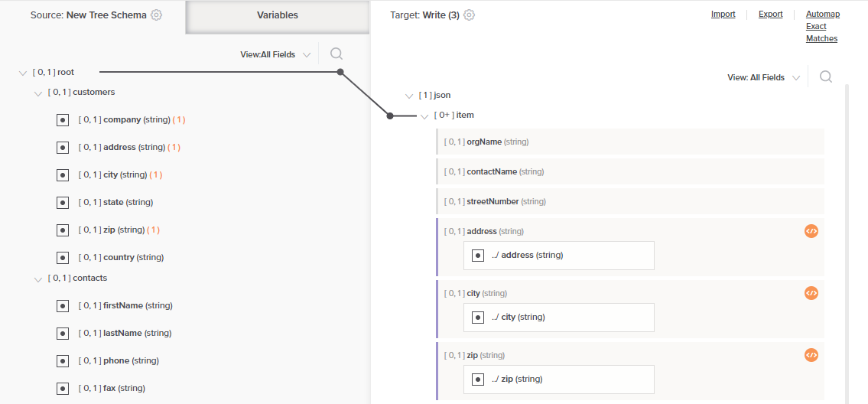The width and height of the screenshot is (868, 404).
Task: Click source zip mapping count (1)
Action: click(x=153, y=230)
